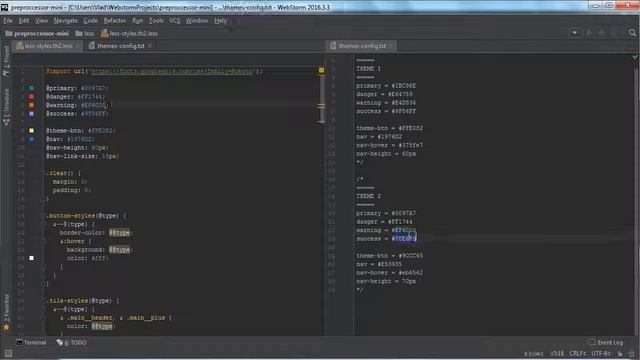
Task: Switch to left themes-config.txt tab
Action: point(120,46)
